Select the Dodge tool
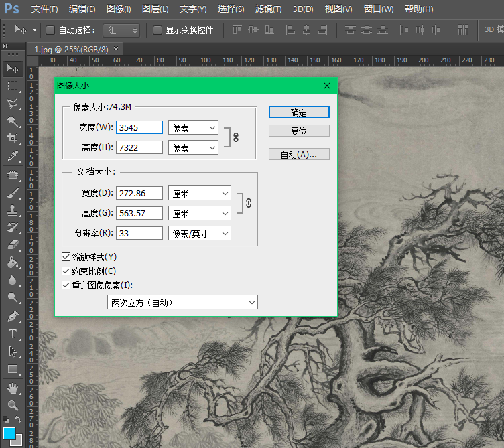 13,297
